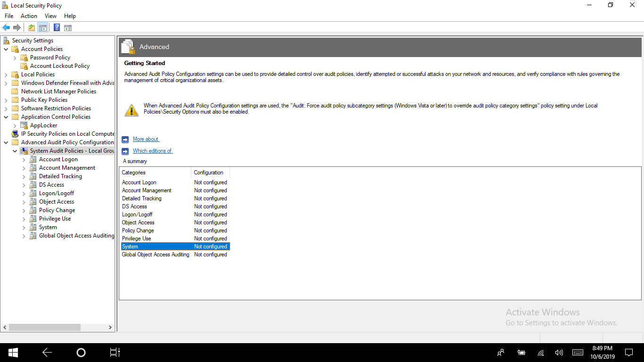Image resolution: width=644 pixels, height=362 pixels.
Task: Open the More about link
Action: [146, 139]
